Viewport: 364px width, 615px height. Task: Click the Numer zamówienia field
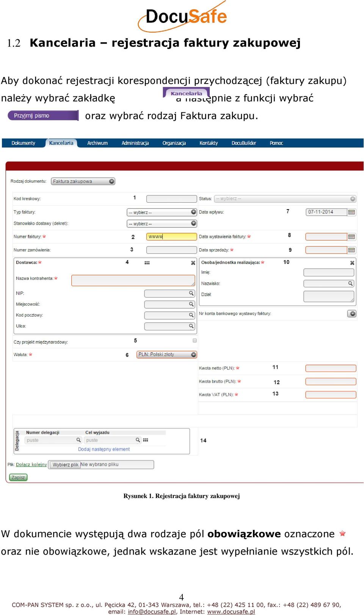pos(172,250)
